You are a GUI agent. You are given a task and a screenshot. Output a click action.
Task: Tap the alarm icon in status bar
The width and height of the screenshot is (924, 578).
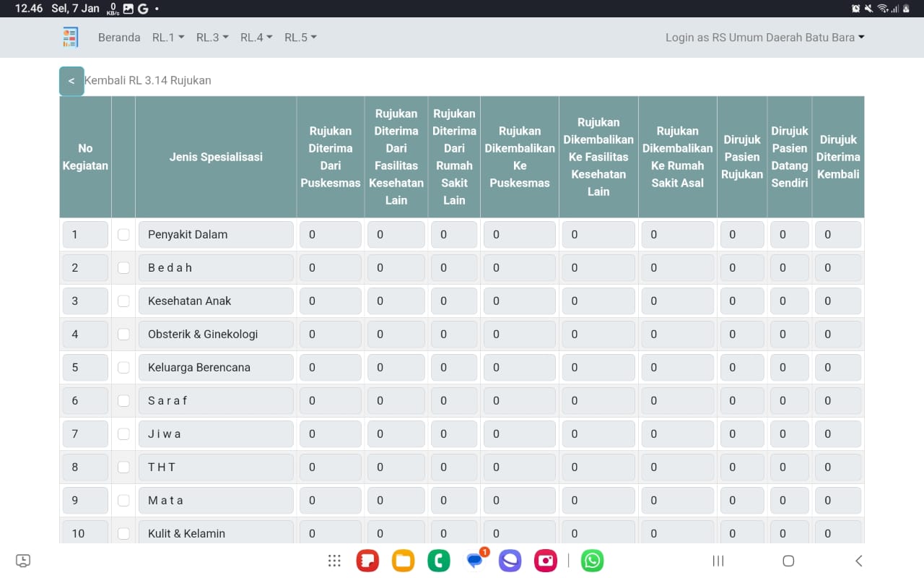[x=856, y=9]
